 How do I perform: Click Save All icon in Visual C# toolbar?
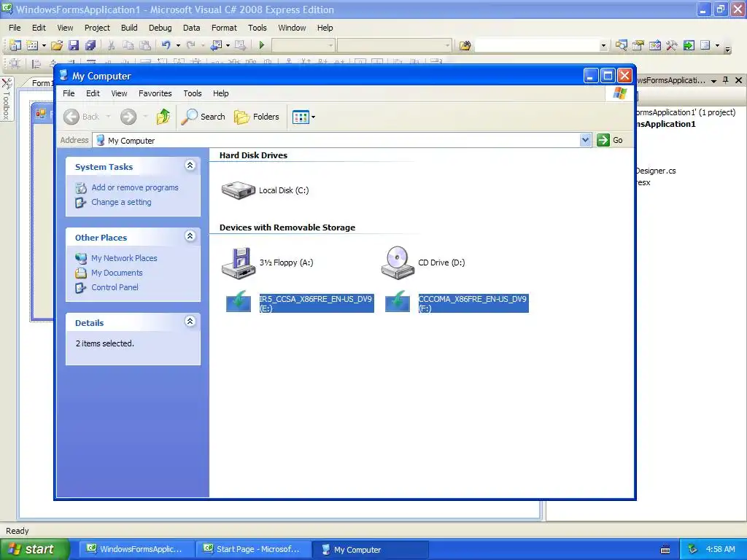tap(90, 45)
